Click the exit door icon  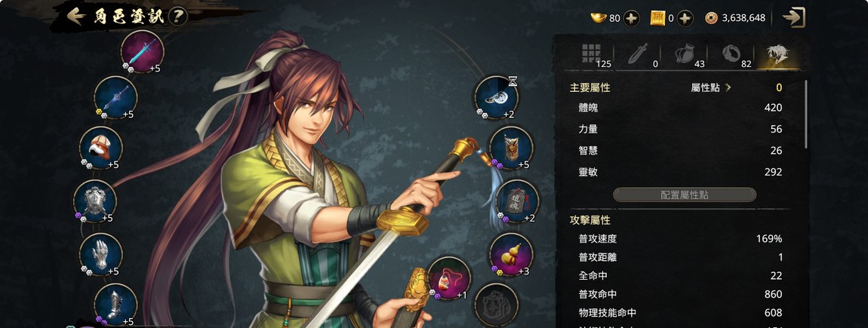[x=794, y=17]
